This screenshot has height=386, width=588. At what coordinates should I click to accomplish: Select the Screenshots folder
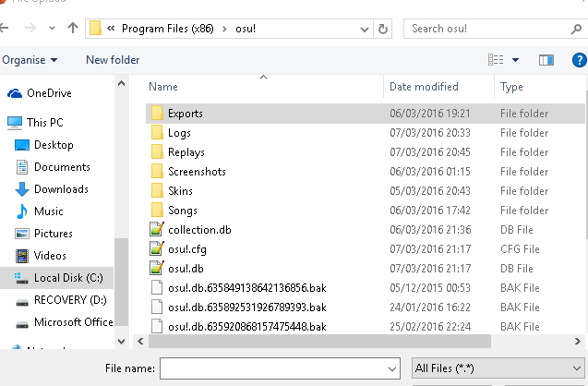(x=366, y=172)
